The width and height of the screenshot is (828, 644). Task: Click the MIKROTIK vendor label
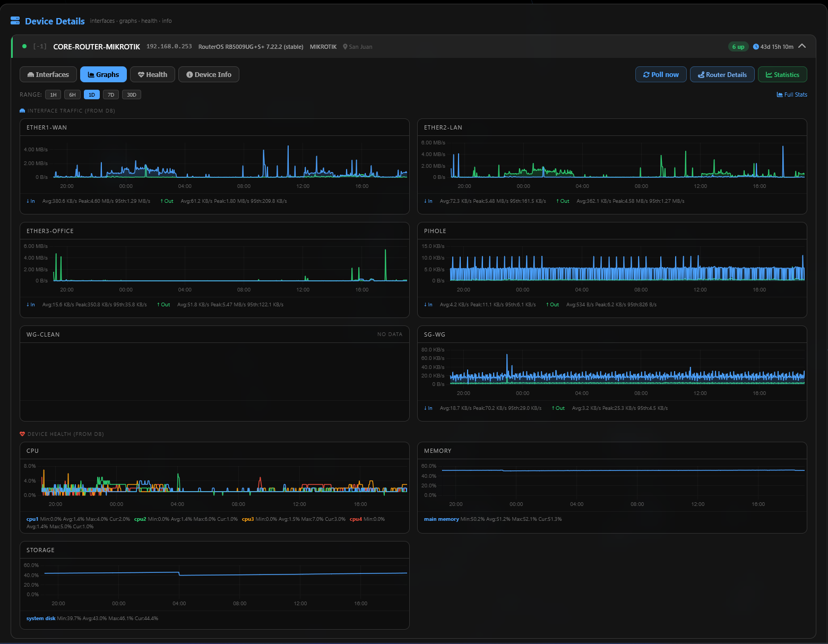click(323, 47)
